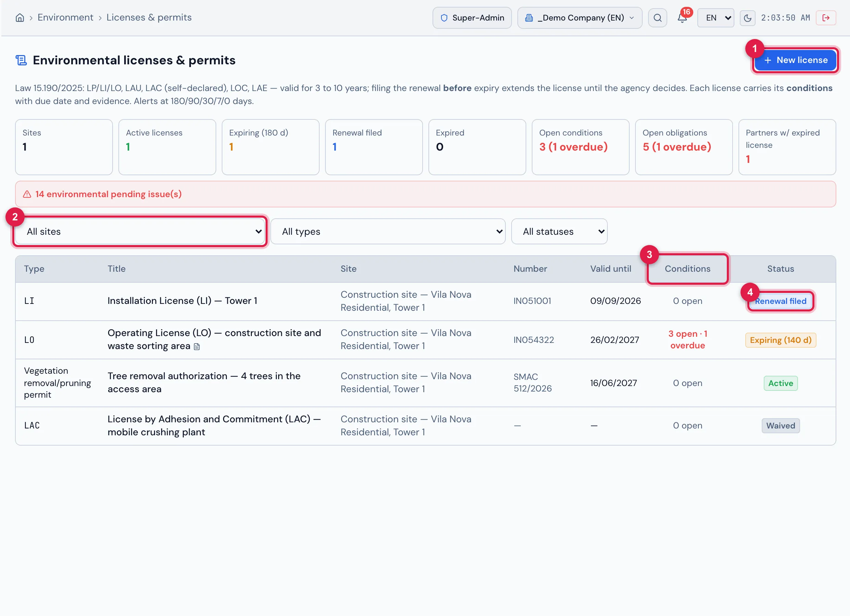This screenshot has width=850, height=616.
Task: Click the Waived status badge
Action: [x=780, y=426]
